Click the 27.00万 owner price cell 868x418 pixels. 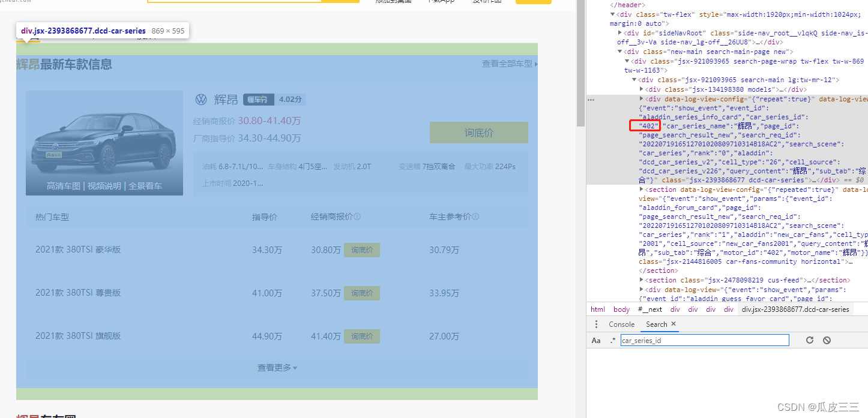(x=444, y=336)
